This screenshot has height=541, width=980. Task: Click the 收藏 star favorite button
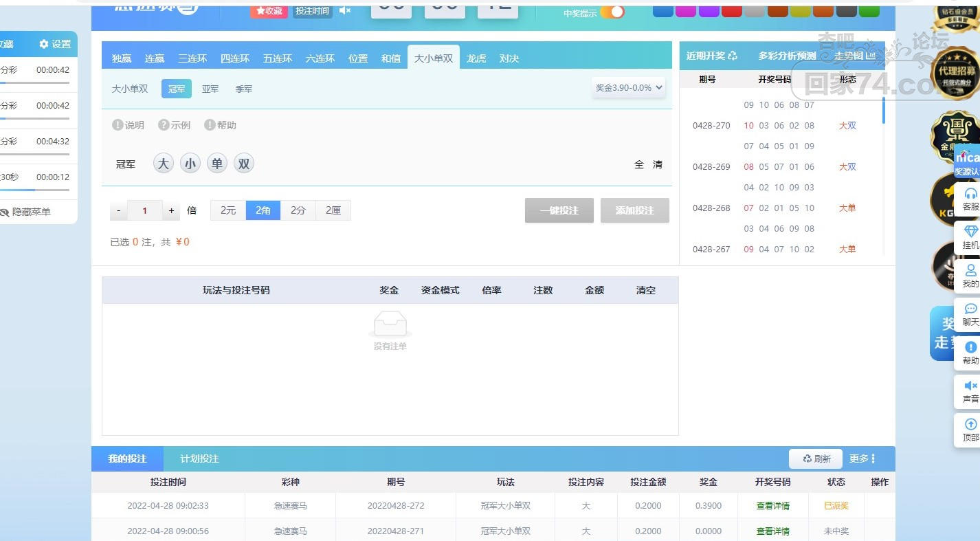[269, 10]
